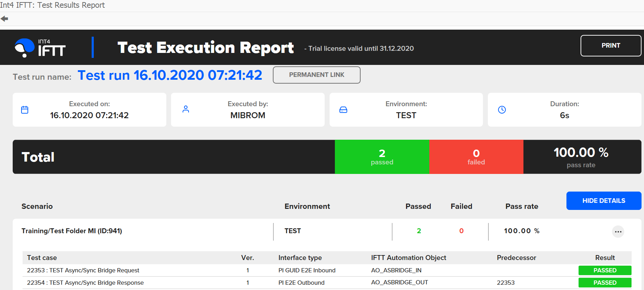Click the red failed count tile
Image resolution: width=644 pixels, height=290 pixels.
click(476, 157)
